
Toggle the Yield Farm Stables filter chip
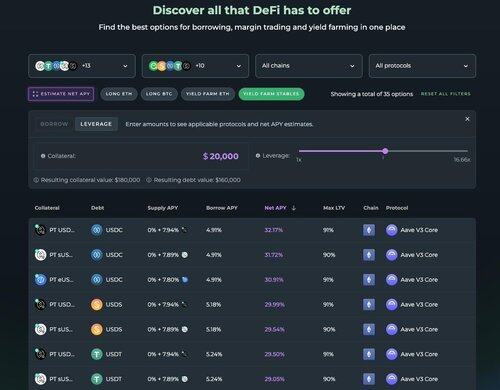coord(271,94)
